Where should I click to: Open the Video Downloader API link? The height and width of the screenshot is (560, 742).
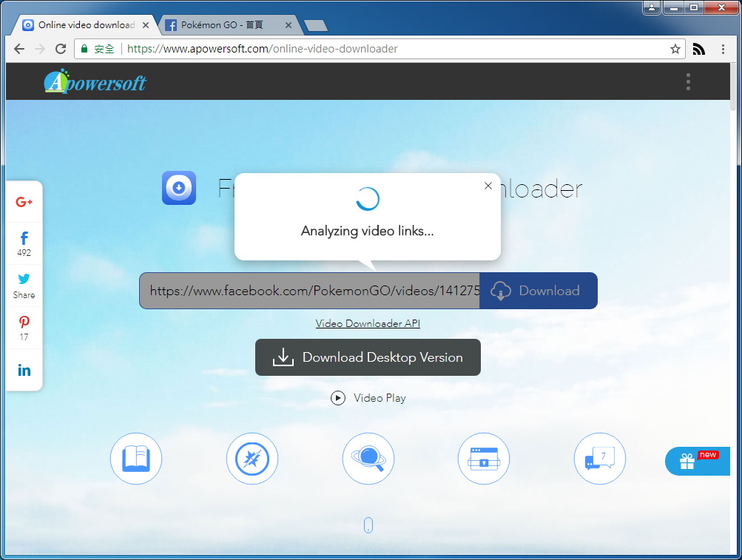tap(368, 323)
